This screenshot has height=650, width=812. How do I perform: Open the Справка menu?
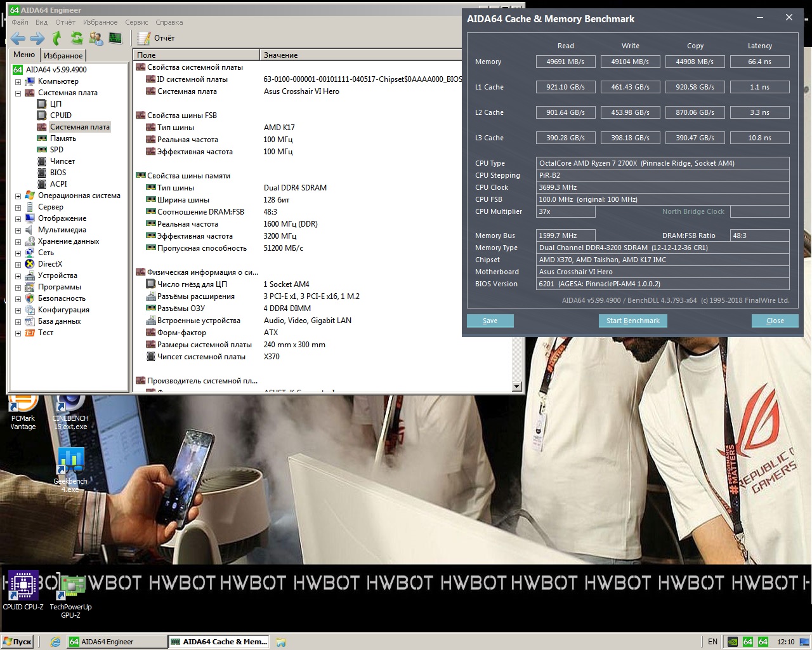click(x=169, y=22)
